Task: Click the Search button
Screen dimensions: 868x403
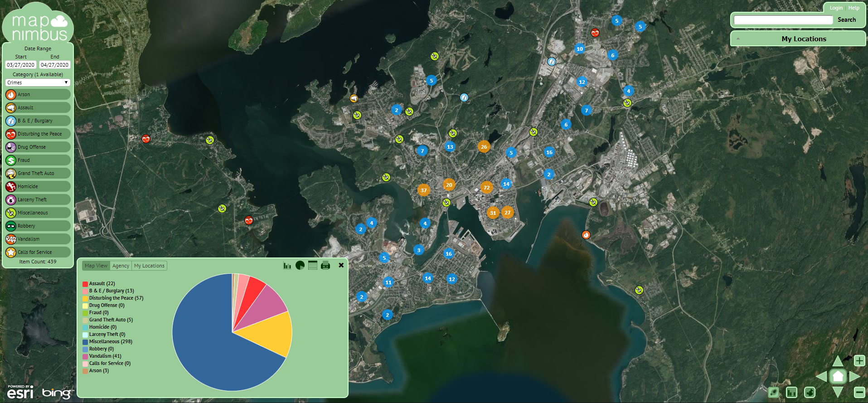Action: (847, 20)
